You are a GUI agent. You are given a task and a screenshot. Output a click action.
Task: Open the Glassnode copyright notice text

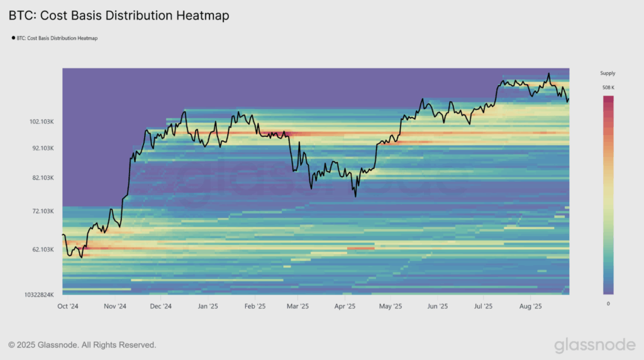pos(82,345)
